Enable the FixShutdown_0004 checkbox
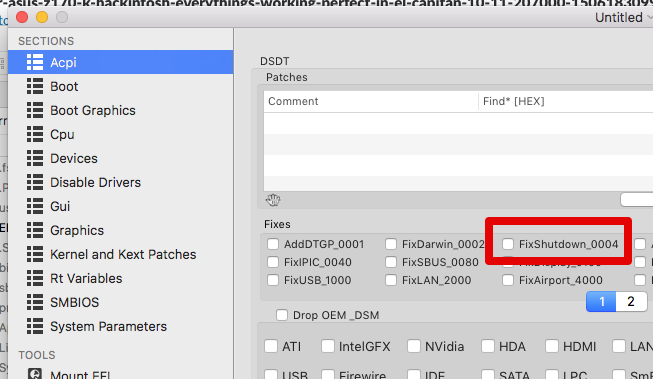The width and height of the screenshot is (653, 379). coord(508,244)
